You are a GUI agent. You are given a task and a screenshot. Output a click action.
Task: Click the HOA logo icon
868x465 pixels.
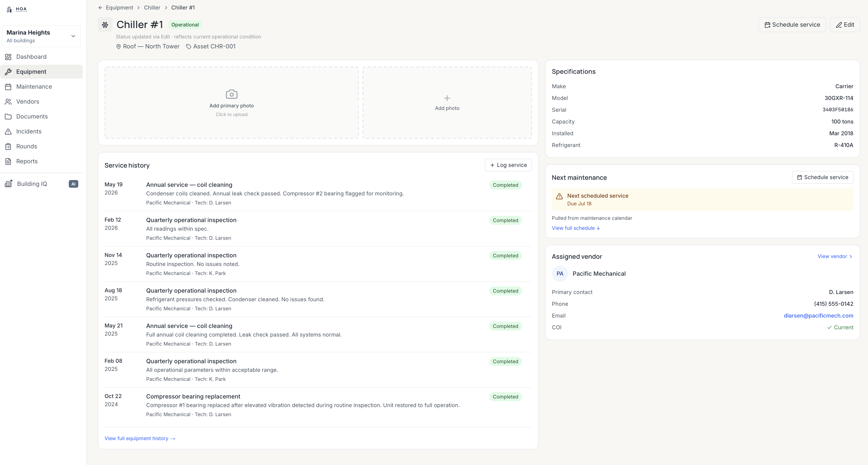click(9, 9)
